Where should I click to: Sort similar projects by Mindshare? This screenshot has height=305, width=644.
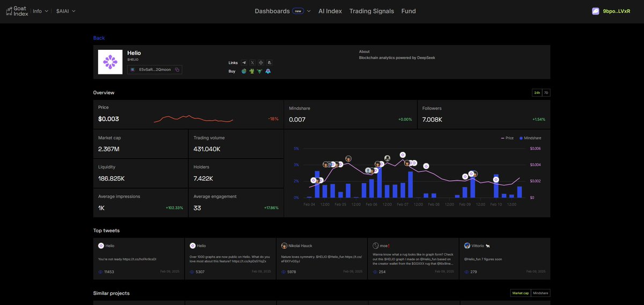(x=540, y=293)
